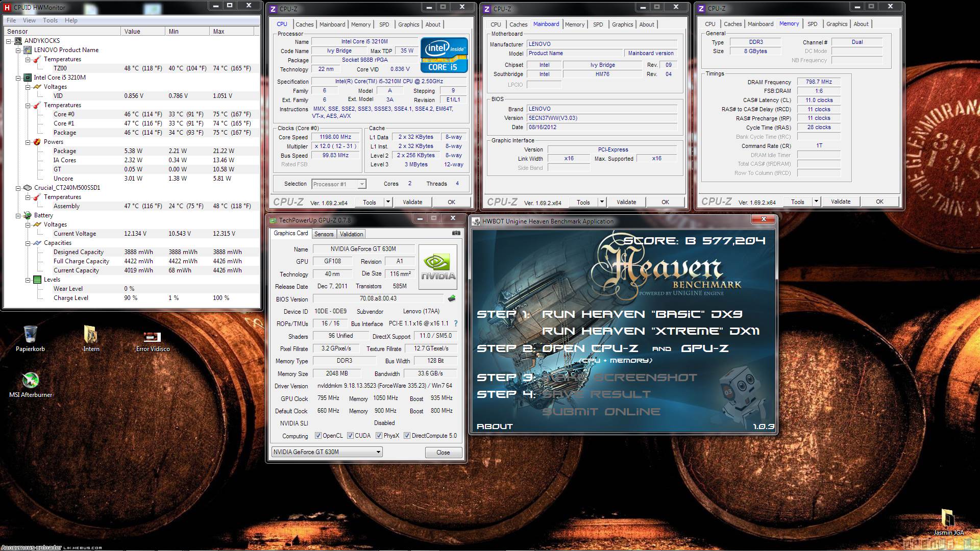This screenshot has height=551, width=980.
Task: Open the Tools menu in HWMonitor
Action: click(50, 20)
